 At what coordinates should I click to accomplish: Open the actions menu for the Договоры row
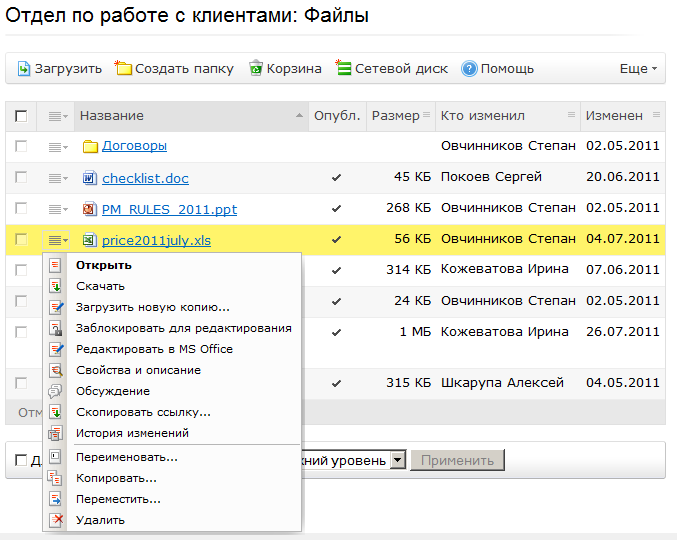click(58, 147)
